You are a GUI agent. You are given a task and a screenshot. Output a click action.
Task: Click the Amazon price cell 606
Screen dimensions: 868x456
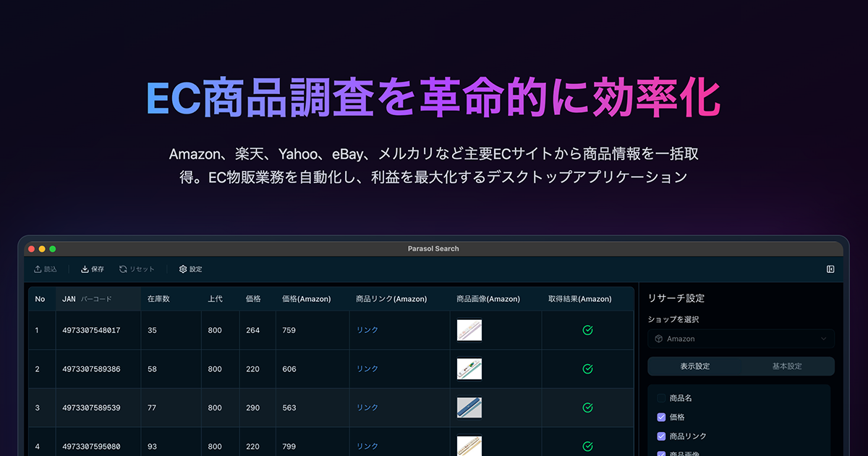pyautogui.click(x=312, y=369)
